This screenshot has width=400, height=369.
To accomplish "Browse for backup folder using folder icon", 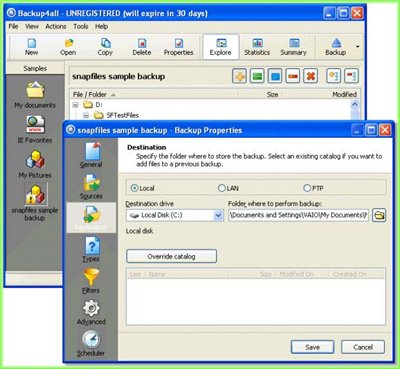I will [x=379, y=215].
